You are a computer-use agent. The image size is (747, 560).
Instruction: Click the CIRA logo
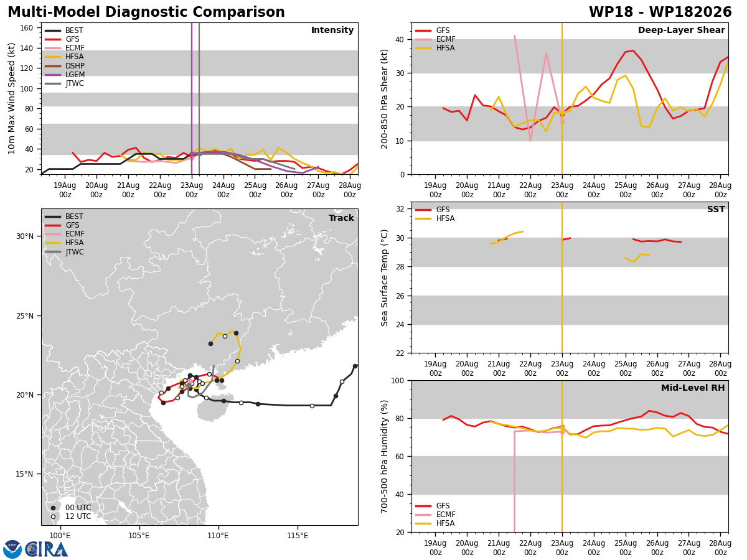(x=47, y=549)
